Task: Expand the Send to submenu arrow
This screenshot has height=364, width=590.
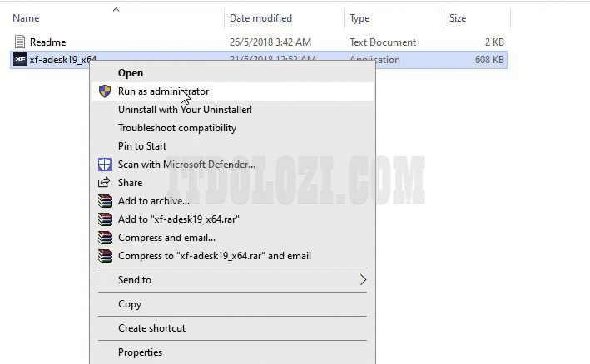Action: click(363, 280)
